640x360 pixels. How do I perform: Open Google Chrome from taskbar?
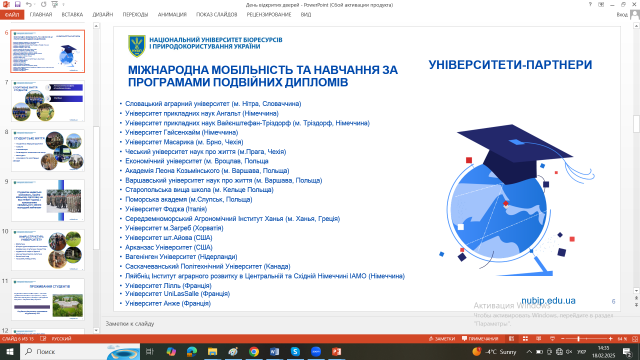pos(254,351)
